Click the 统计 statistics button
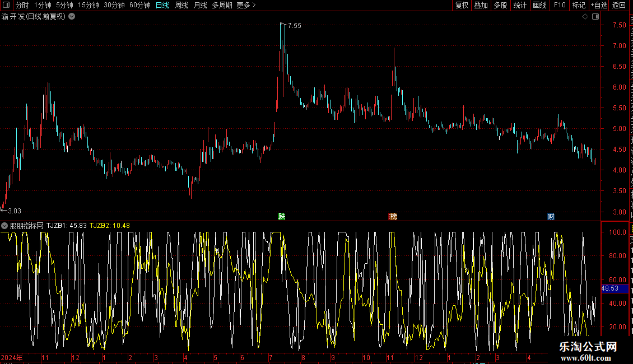The image size is (633, 364). click(520, 5)
